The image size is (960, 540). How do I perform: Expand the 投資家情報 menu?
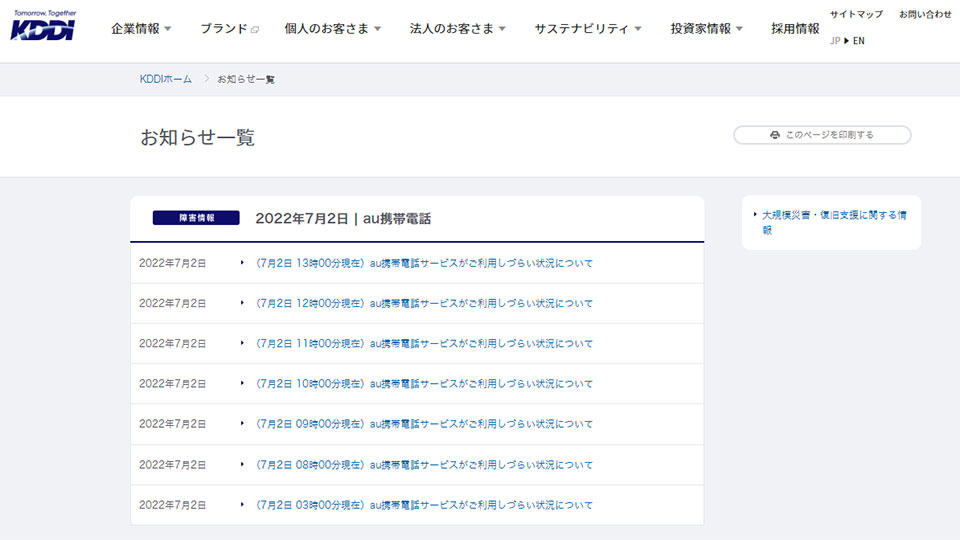pos(706,29)
